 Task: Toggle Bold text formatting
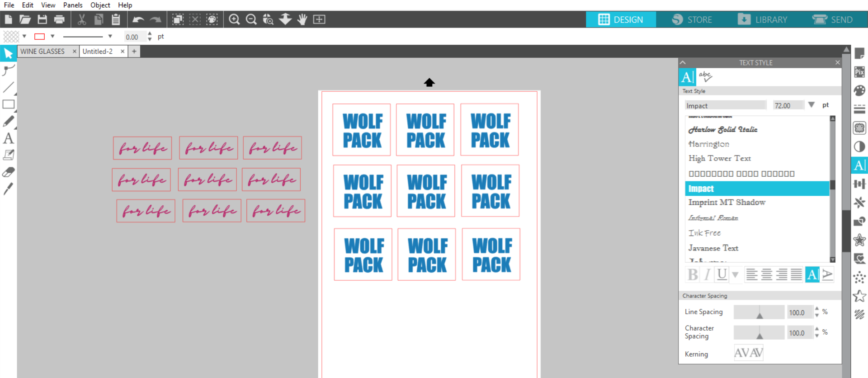pyautogui.click(x=693, y=274)
